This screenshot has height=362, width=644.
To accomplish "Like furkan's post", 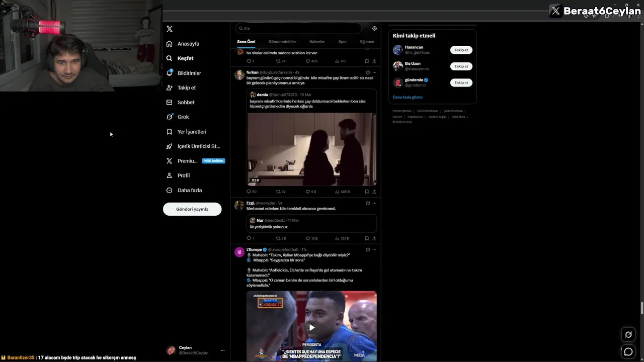I will (x=311, y=192).
